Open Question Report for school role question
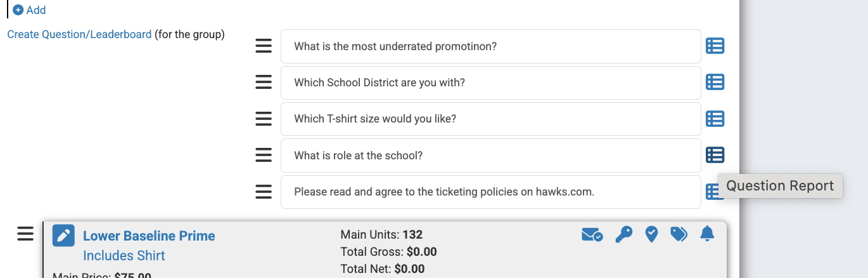 click(x=715, y=155)
